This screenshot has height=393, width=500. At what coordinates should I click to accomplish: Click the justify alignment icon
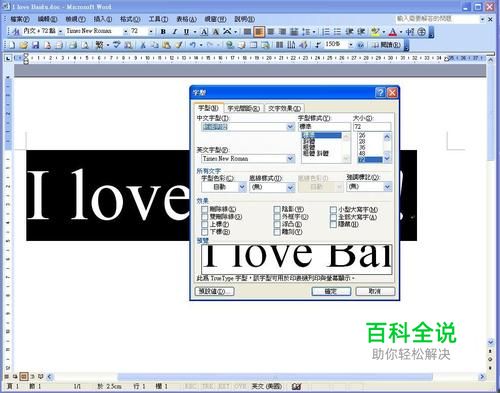(282, 32)
